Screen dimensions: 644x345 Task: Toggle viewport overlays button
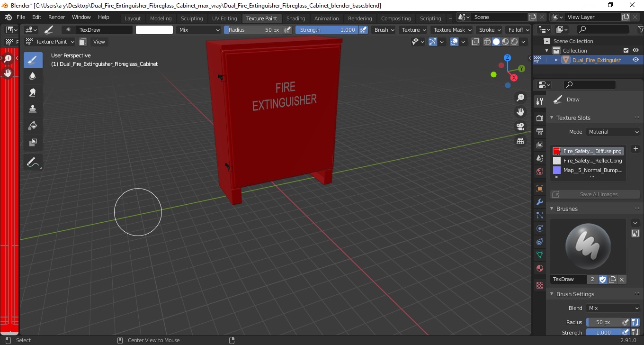[x=454, y=42]
